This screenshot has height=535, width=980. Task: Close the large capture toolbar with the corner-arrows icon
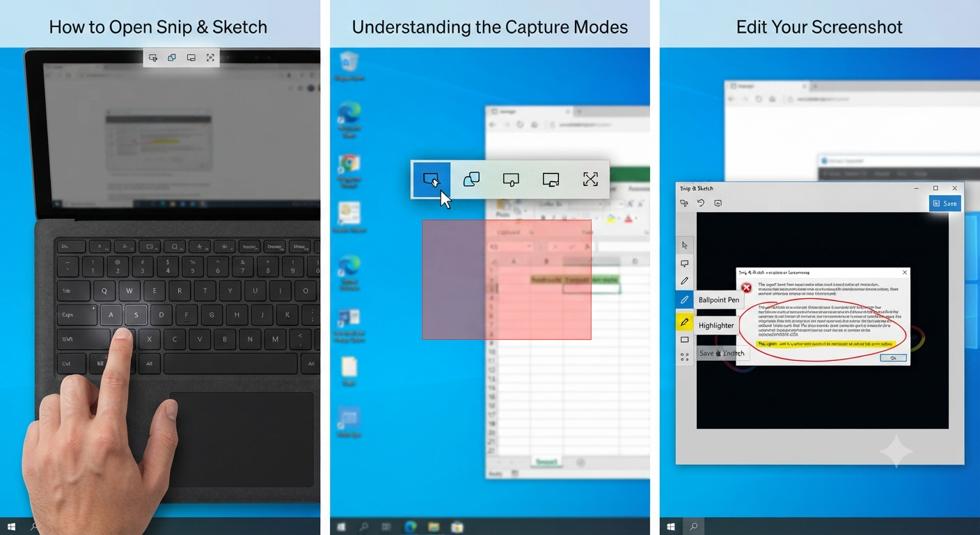(x=590, y=180)
